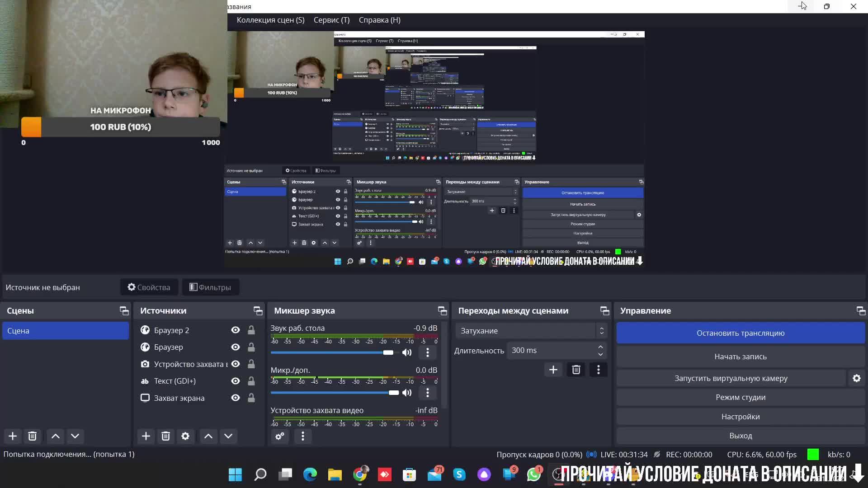The height and width of the screenshot is (488, 868).
Task: Remove selected source with trash icon
Action: click(x=165, y=436)
